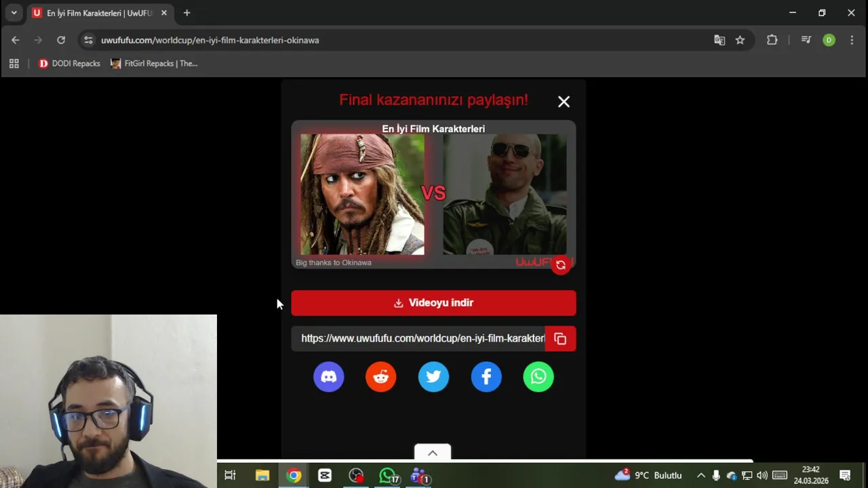The width and height of the screenshot is (868, 488).
Task: Open the DODI Repacks bookmark
Action: [x=69, y=64]
